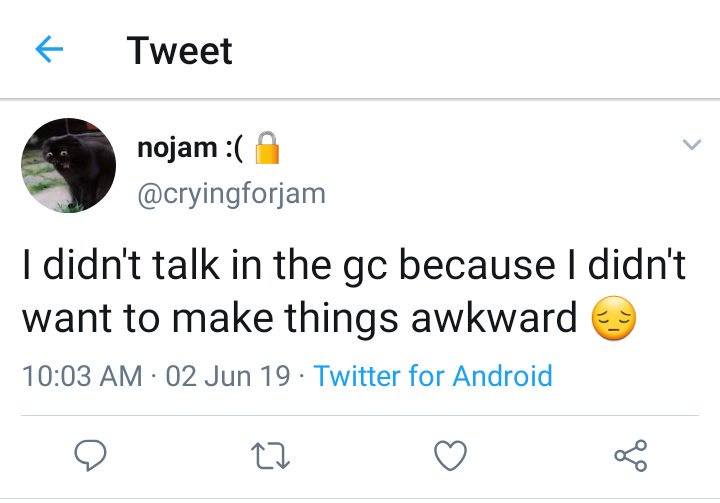This screenshot has width=720, height=503.
Task: Open the Twitter for Android source link
Action: [x=433, y=376]
